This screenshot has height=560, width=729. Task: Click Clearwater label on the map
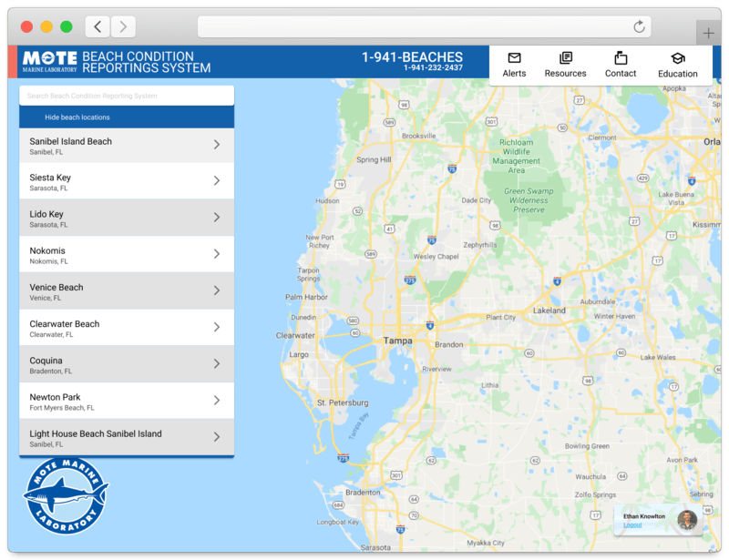(x=295, y=335)
